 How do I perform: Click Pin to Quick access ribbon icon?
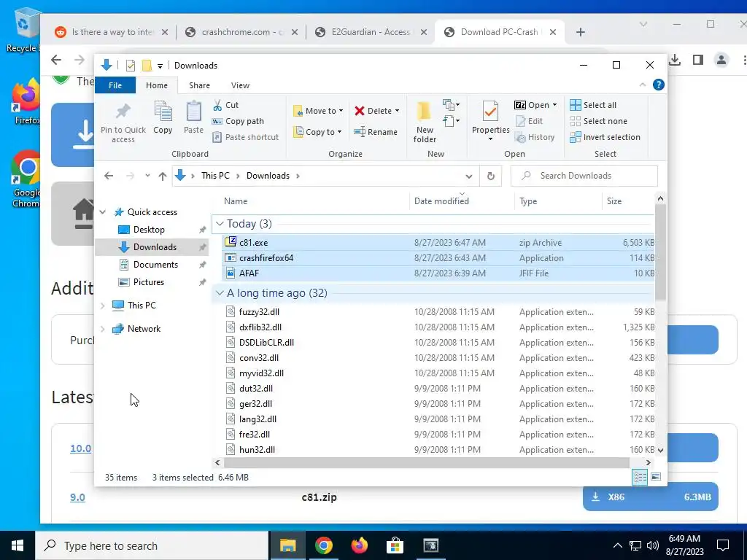click(123, 122)
